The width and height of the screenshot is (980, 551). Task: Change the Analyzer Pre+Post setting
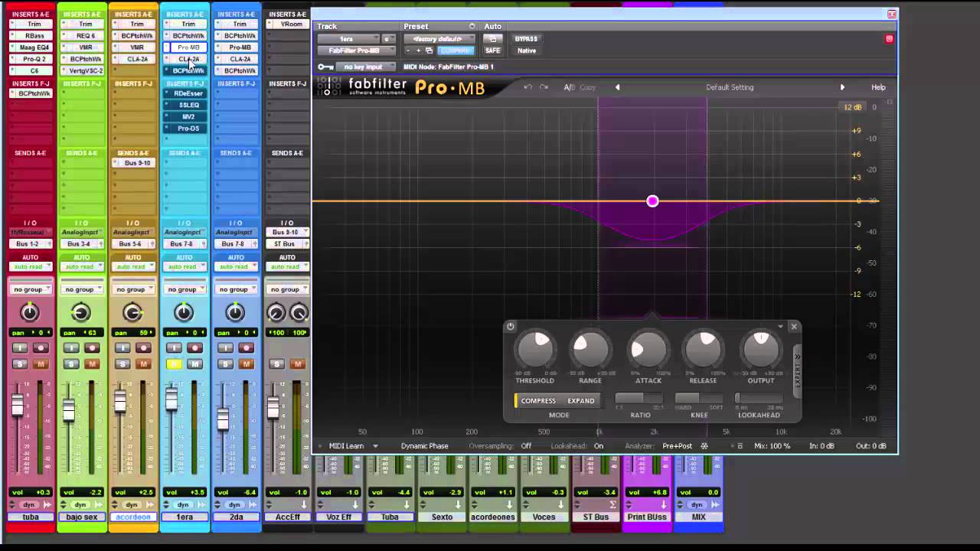coord(678,446)
